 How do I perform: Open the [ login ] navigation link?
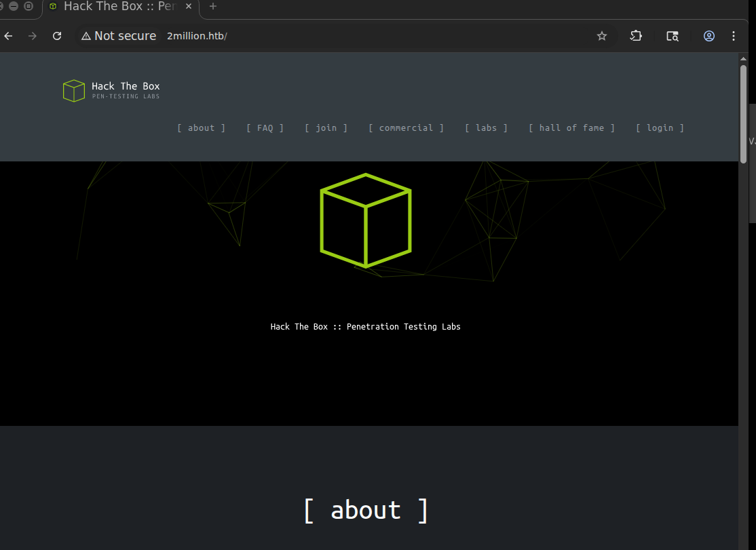660,128
